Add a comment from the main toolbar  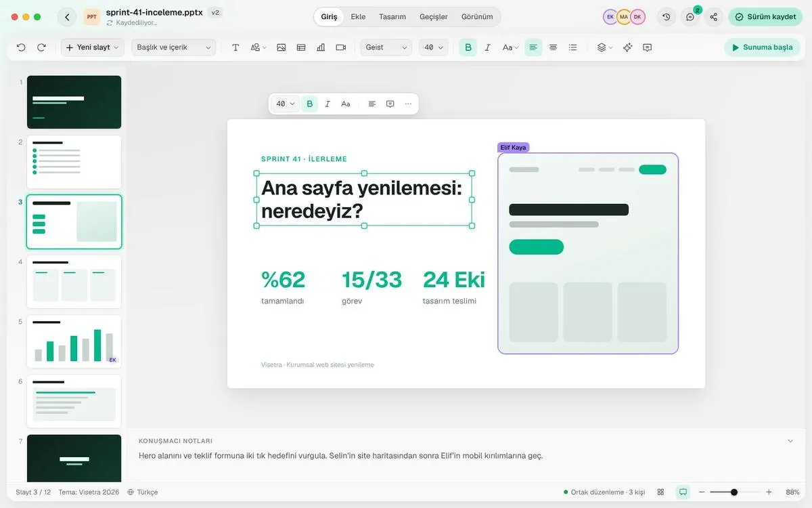(648, 47)
